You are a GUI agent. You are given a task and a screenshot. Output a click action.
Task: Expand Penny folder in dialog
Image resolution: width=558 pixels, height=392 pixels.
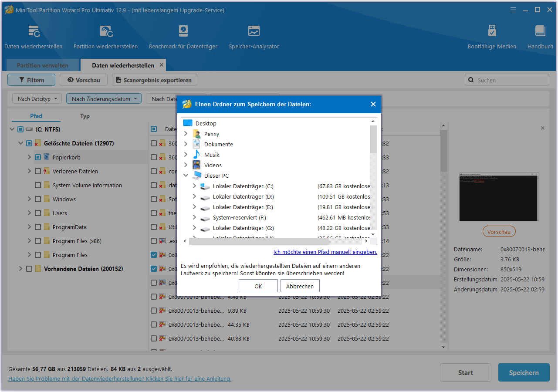pyautogui.click(x=186, y=134)
